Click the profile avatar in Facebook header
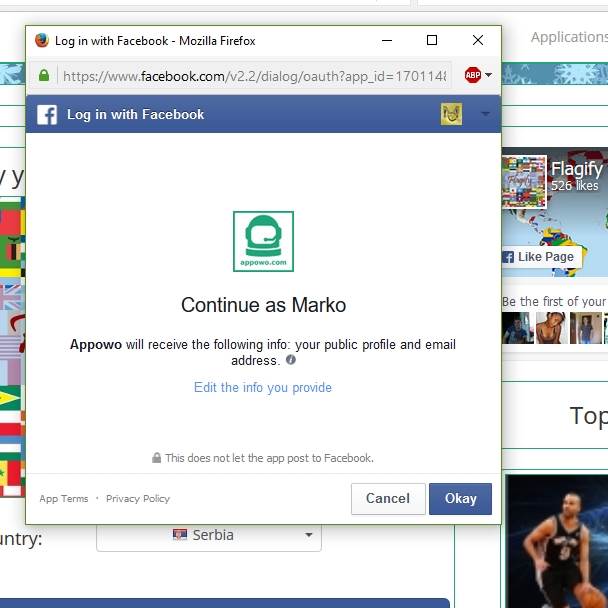The image size is (608, 608). 451,114
